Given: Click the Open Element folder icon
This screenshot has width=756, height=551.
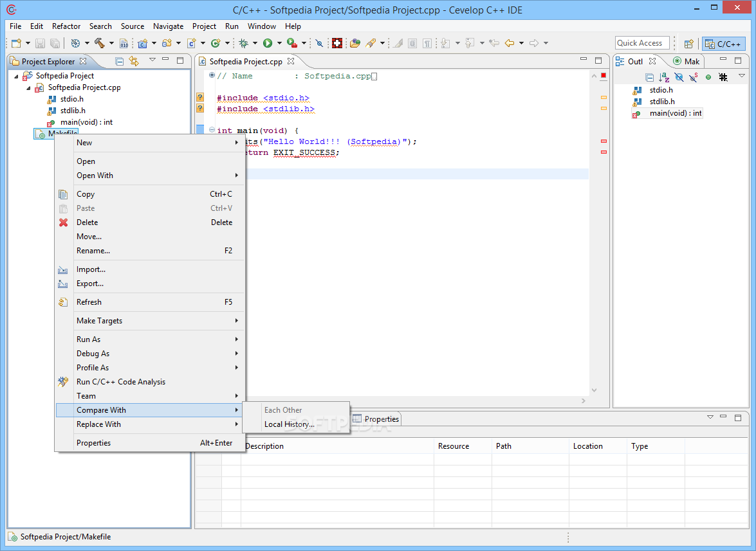Looking at the screenshot, I should pyautogui.click(x=355, y=43).
